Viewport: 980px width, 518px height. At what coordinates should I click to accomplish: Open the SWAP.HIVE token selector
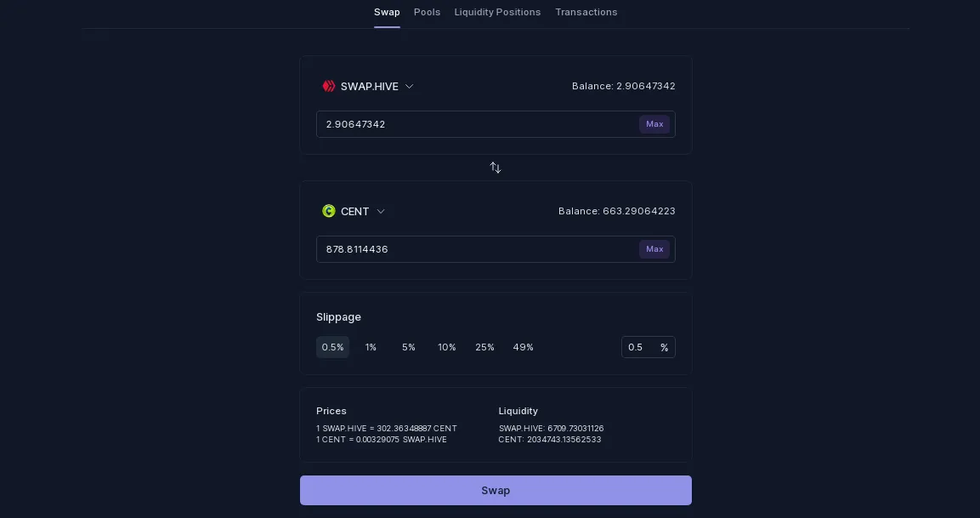click(367, 87)
